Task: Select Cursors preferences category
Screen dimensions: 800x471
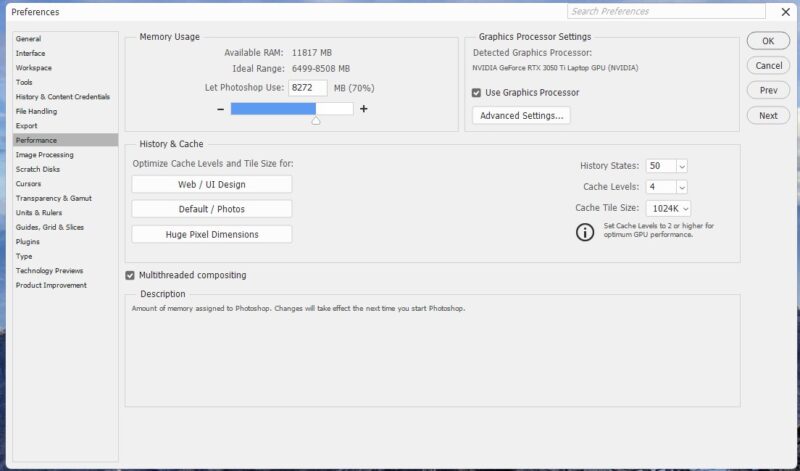Action: (65, 184)
